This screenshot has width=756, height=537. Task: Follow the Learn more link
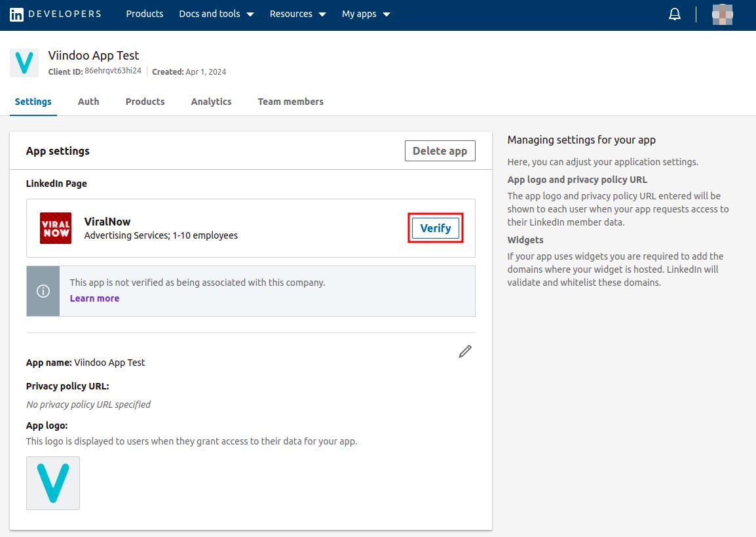(94, 298)
